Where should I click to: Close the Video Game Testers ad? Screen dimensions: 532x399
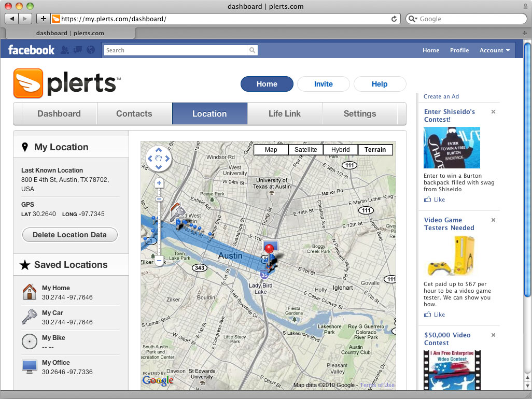click(x=493, y=220)
